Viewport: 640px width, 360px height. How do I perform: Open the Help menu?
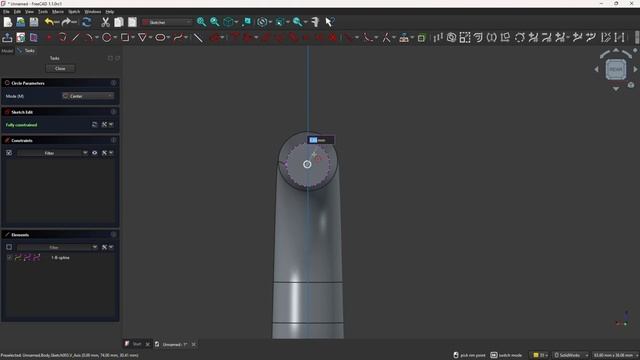click(x=110, y=11)
